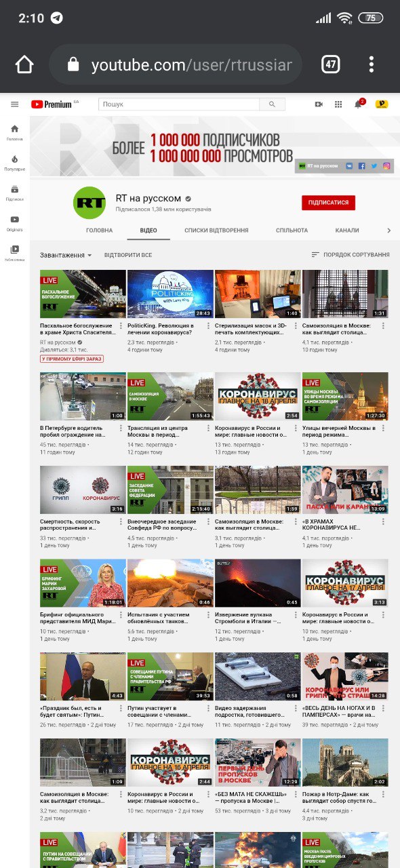Open the Пожар в Нотр-Дам thumbnail
The image size is (400, 868).
(x=345, y=762)
